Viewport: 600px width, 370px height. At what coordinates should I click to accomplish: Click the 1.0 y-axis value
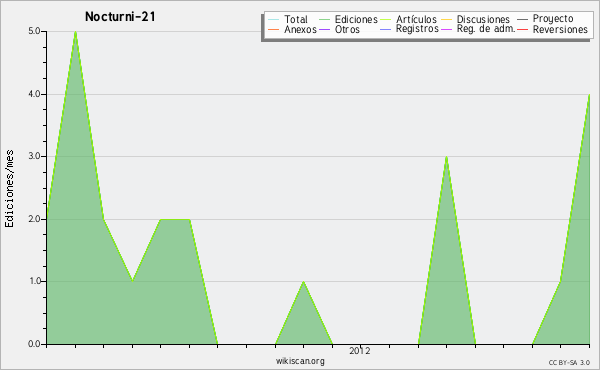[x=34, y=281]
